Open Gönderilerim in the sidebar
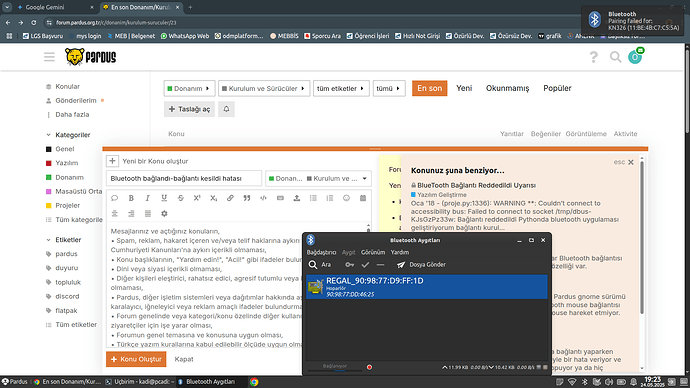Screen dimensions: 690x388 (x=76, y=101)
